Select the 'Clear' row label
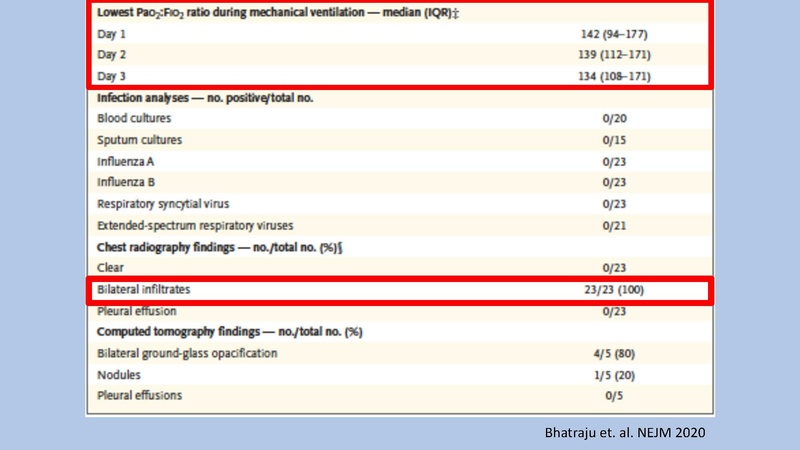 pos(110,268)
